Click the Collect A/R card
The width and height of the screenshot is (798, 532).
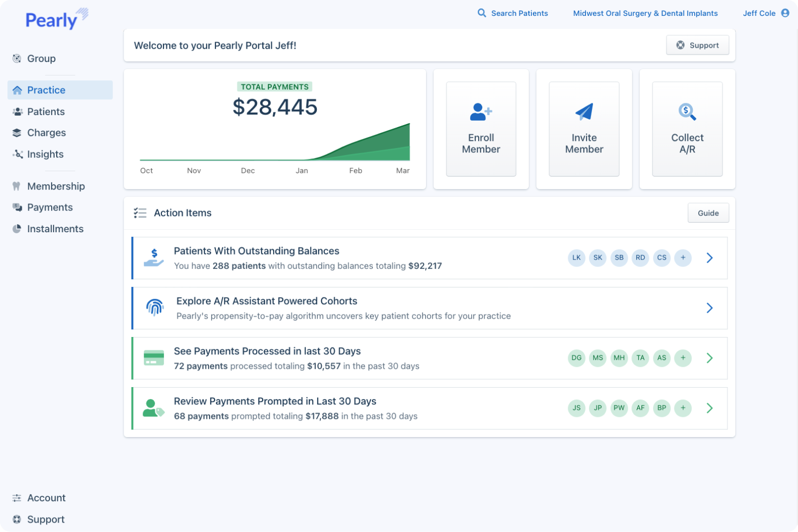pyautogui.click(x=687, y=129)
